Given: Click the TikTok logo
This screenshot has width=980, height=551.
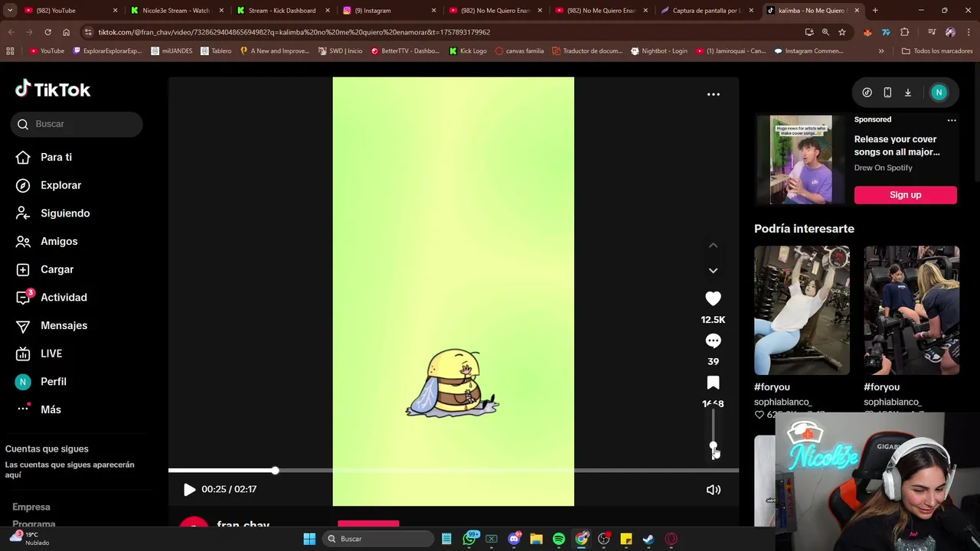Looking at the screenshot, I should (52, 90).
